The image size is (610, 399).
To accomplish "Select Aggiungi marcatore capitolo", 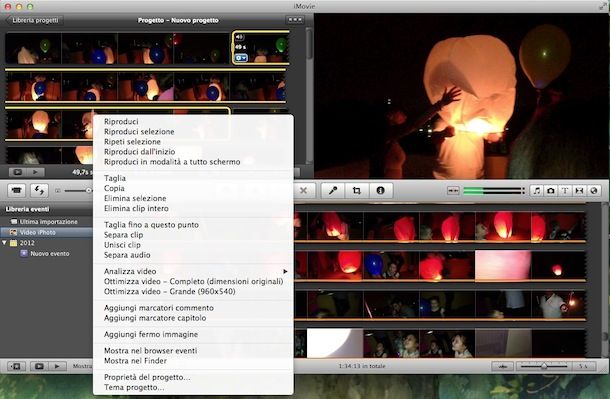I will coord(155,318).
